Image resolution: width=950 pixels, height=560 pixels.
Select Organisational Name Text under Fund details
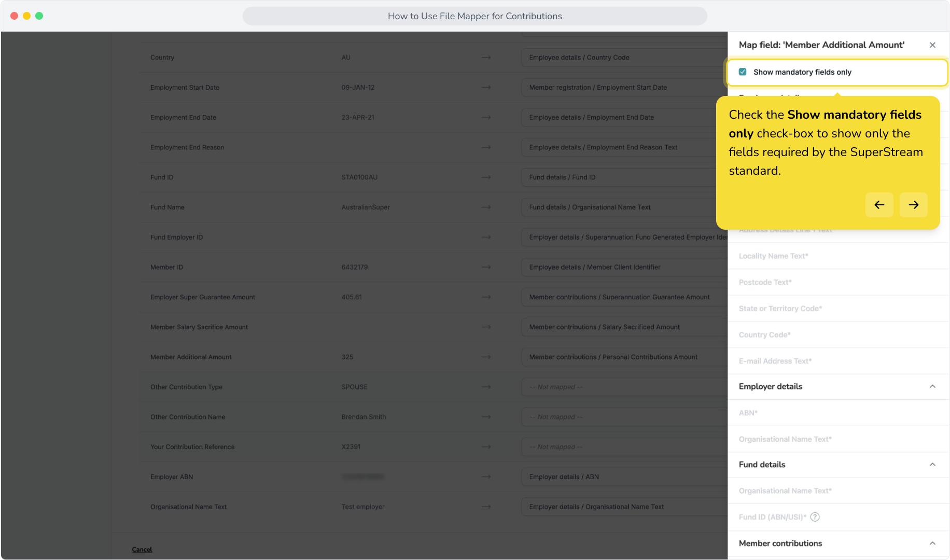(x=838, y=491)
